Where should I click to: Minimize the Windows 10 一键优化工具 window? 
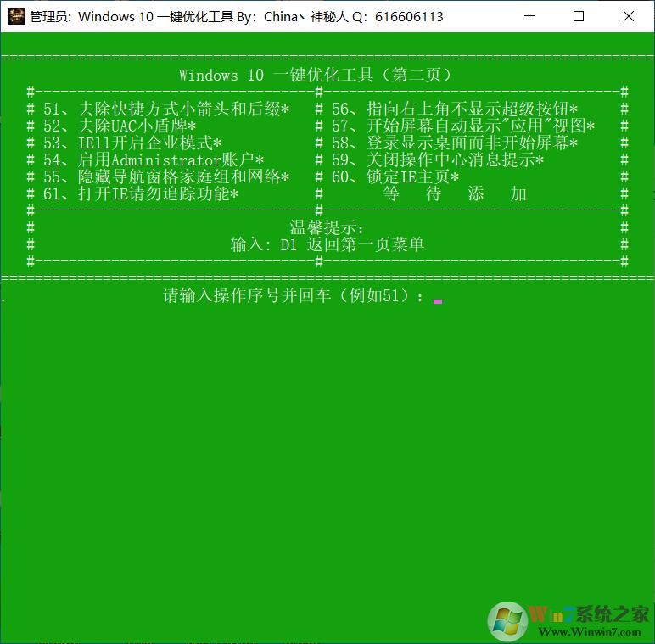(529, 16)
